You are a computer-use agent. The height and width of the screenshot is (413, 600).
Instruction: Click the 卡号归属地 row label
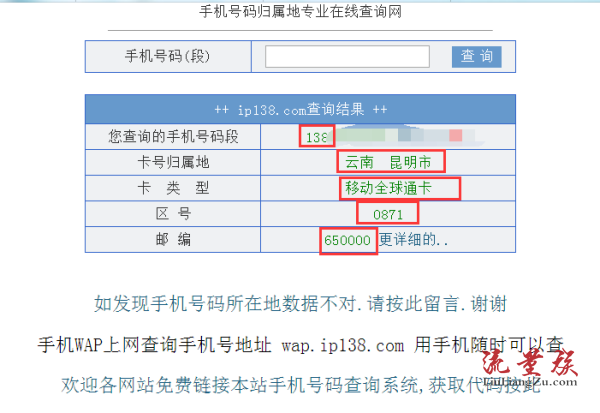173,162
